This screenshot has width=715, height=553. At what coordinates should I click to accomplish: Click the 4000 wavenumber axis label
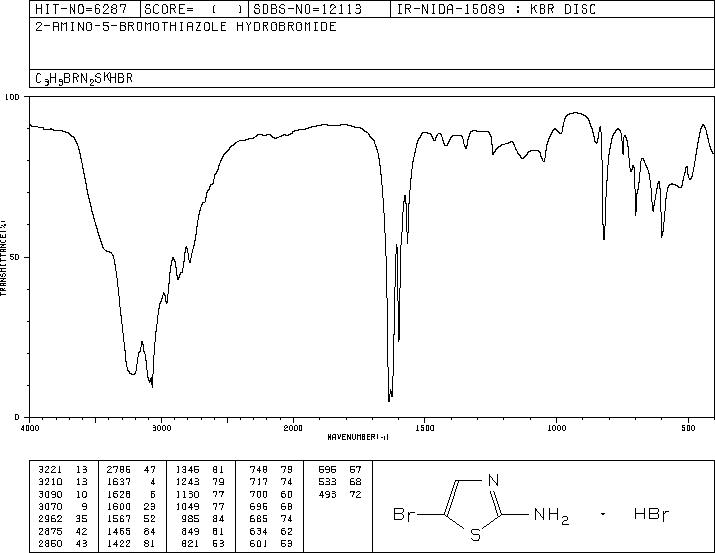tap(30, 428)
